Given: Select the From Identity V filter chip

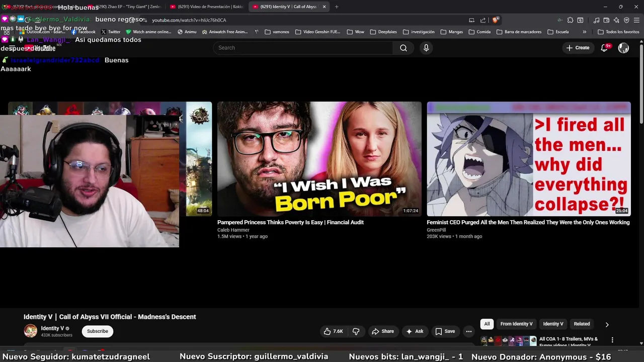Looking at the screenshot, I should pos(516,324).
